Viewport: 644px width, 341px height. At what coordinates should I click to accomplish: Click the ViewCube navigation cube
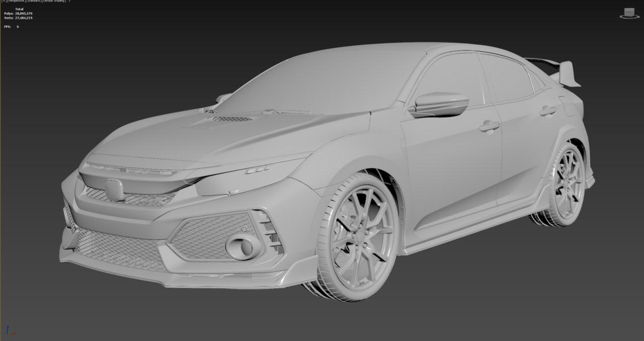pyautogui.click(x=629, y=11)
